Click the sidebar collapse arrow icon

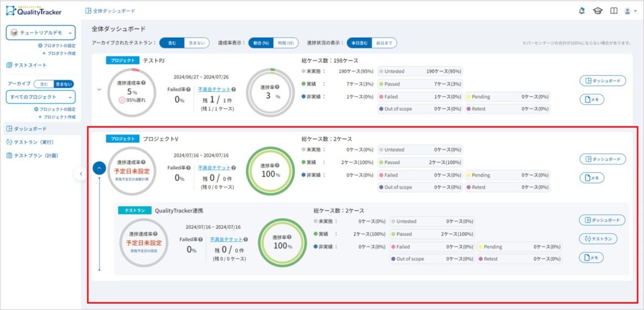pyautogui.click(x=80, y=174)
